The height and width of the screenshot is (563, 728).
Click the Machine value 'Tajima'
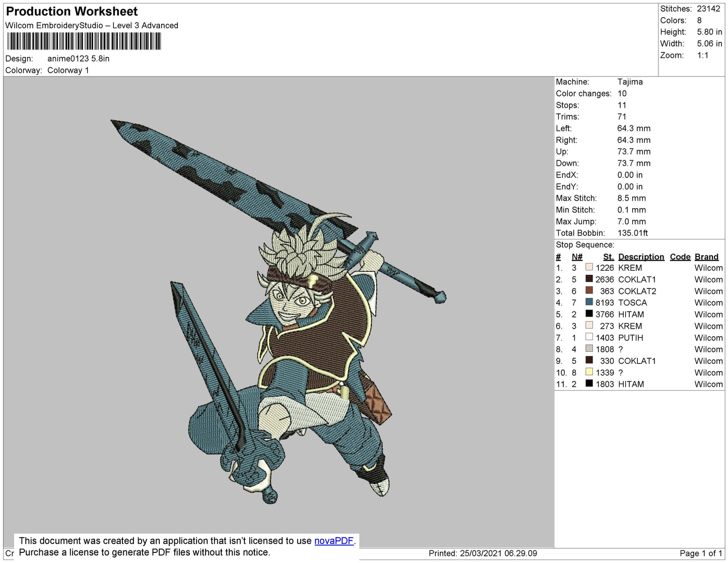[x=630, y=82]
